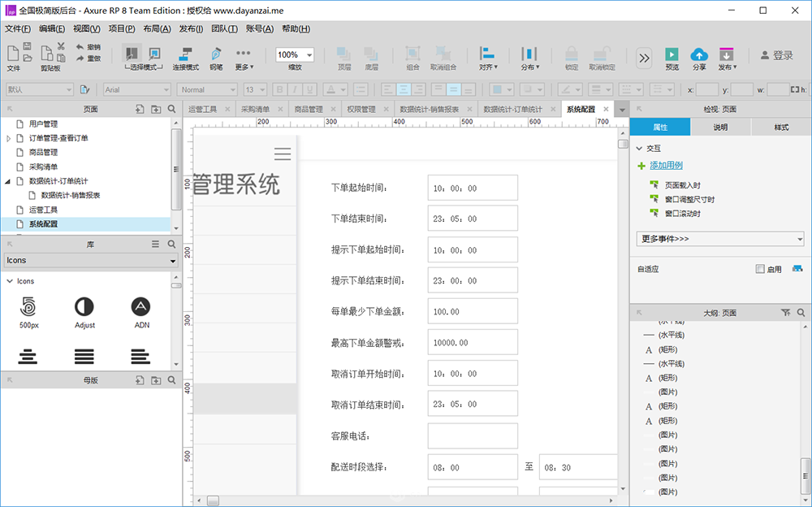Select the Pen (钢笔) tool
The image size is (812, 507).
click(x=216, y=54)
